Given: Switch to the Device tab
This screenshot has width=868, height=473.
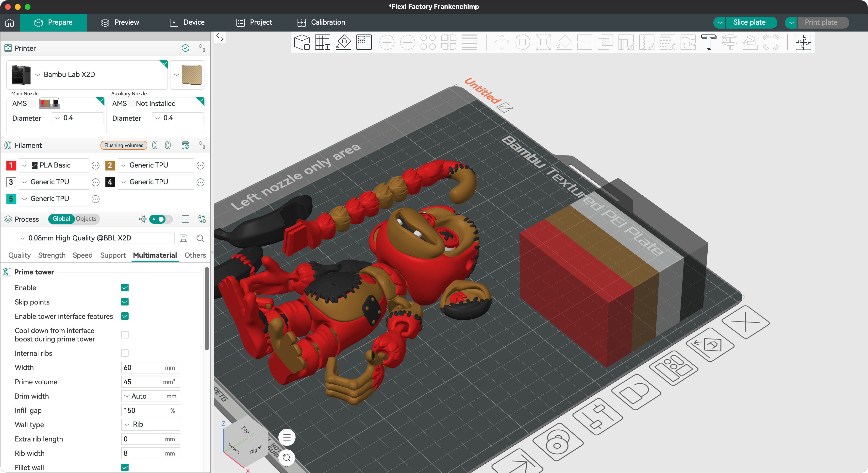Looking at the screenshot, I should [x=187, y=23].
